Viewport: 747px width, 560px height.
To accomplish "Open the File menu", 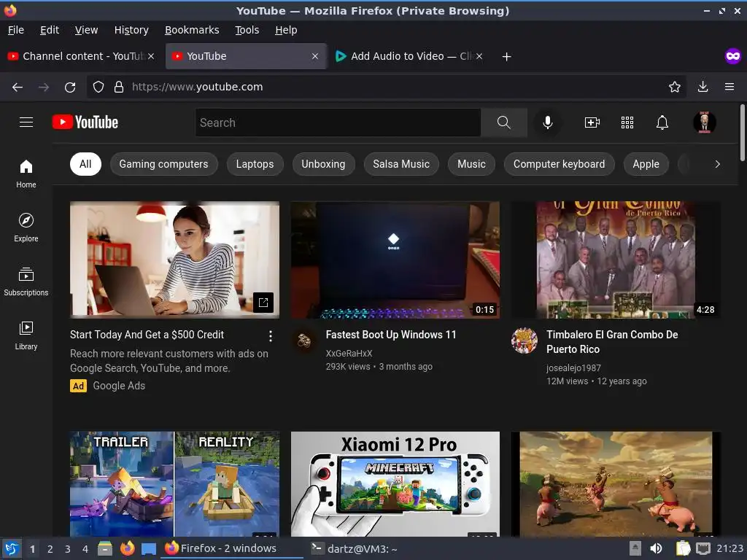I will [x=16, y=30].
